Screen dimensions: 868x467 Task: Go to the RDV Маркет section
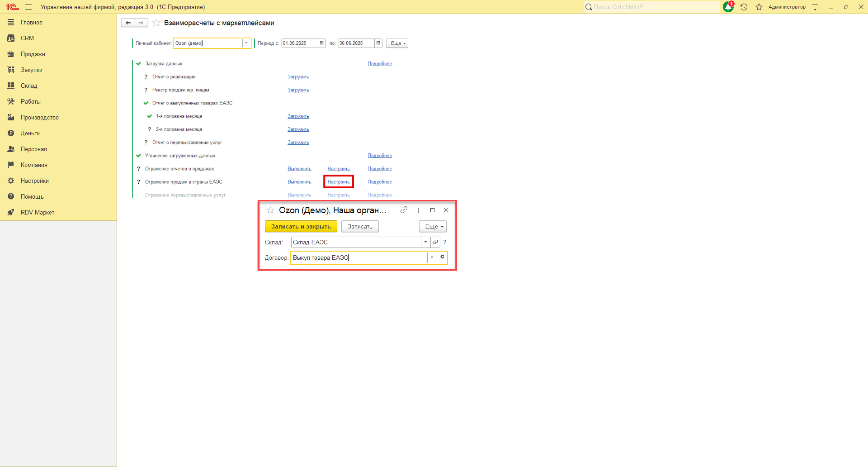(37, 212)
